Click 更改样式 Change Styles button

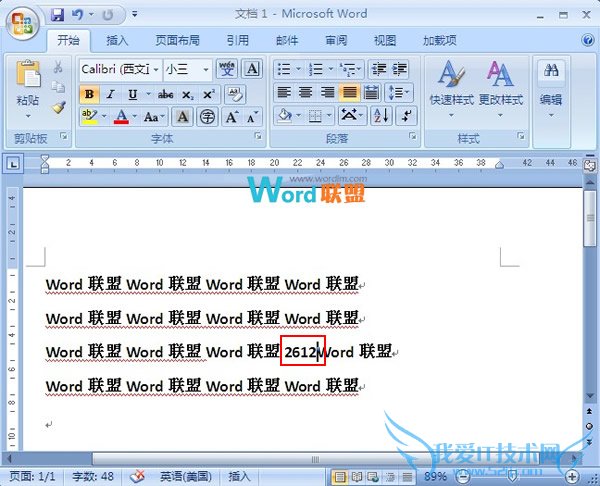click(501, 89)
